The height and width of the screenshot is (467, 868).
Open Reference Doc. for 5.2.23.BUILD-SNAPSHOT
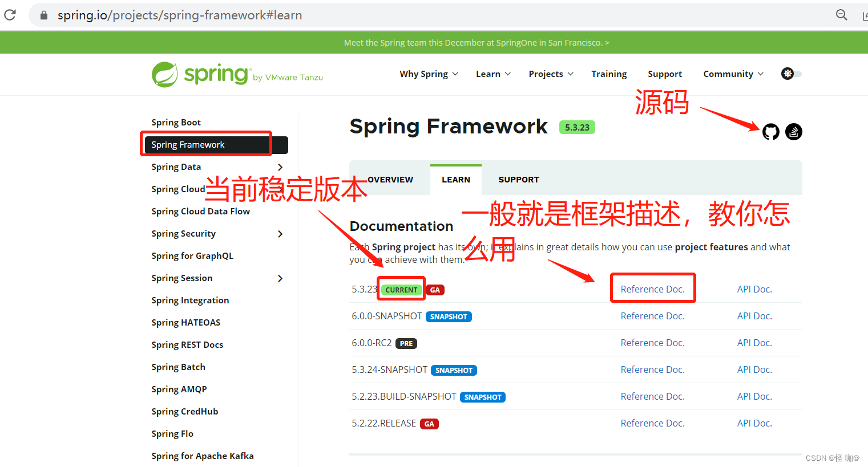652,396
